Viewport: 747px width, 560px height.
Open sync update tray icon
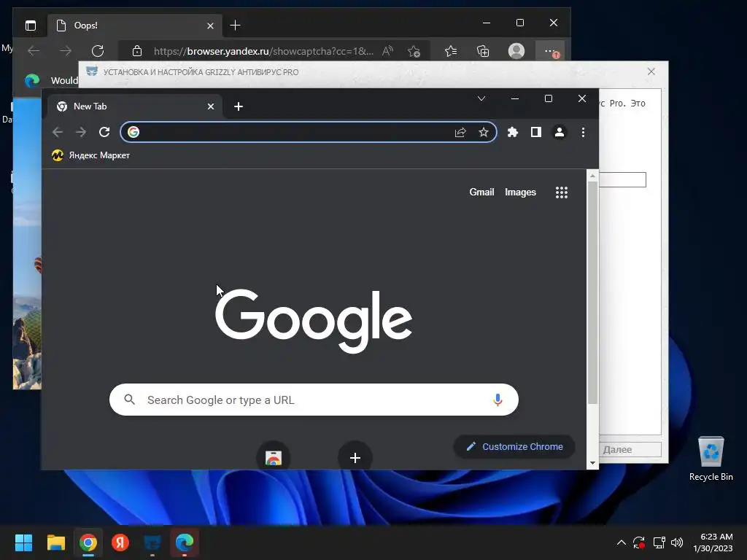639,542
